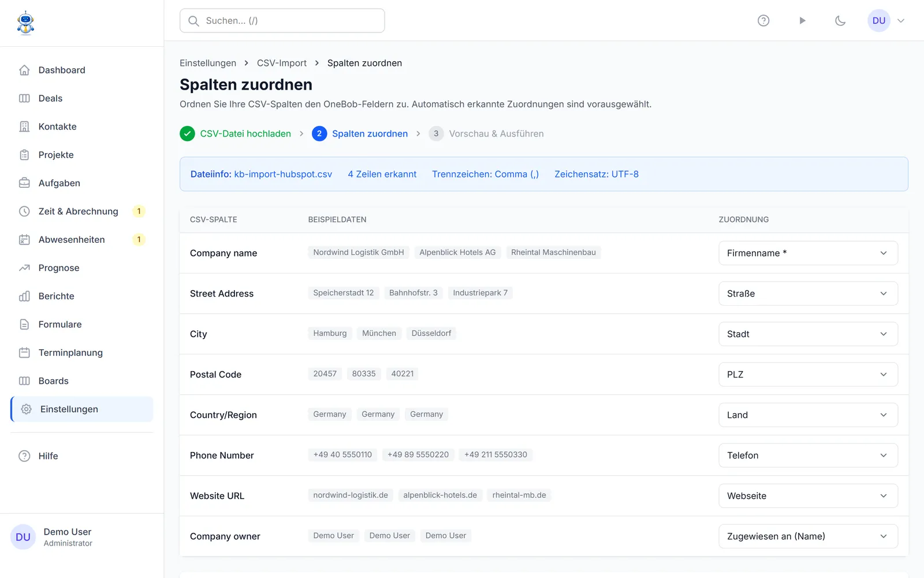Click Vorschau & Ausführen step label
This screenshot has width=924, height=578.
point(497,134)
